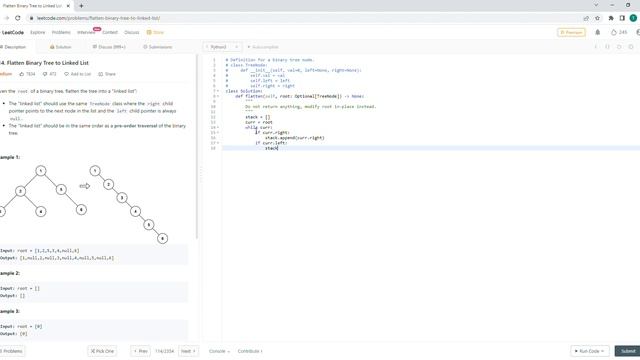Viewport: 640px width, 360px height.
Task: Go to the next problem
Action: [x=188, y=351]
